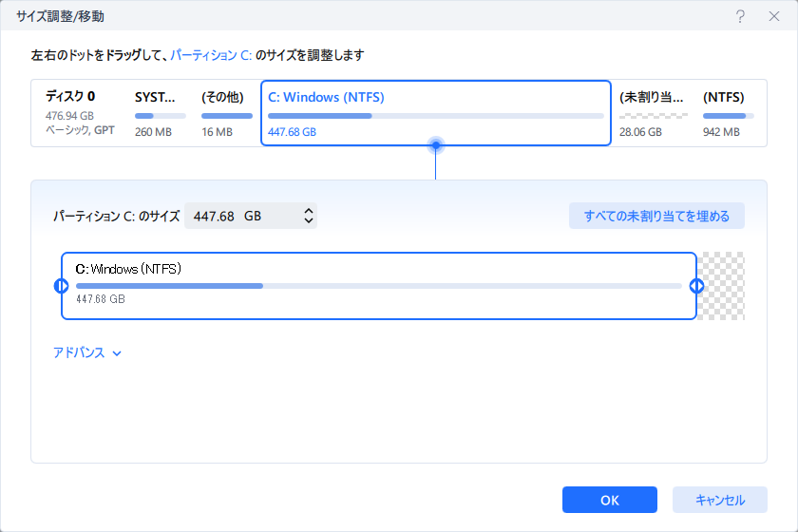The width and height of the screenshot is (798, 532).
Task: Select the SYST... 260 MB partition
Action: pos(160,114)
